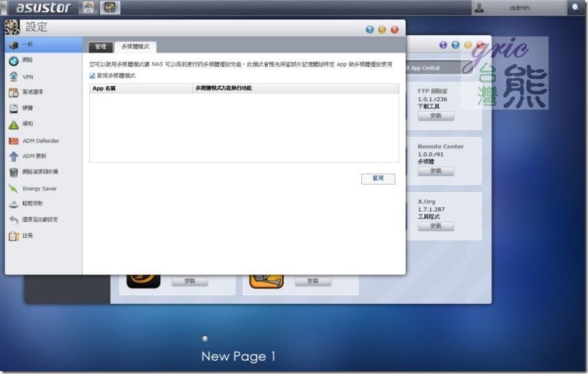Click the 多媒體模式方能執行功能 column header
Viewport: 588px width, 374px height.
click(x=295, y=88)
